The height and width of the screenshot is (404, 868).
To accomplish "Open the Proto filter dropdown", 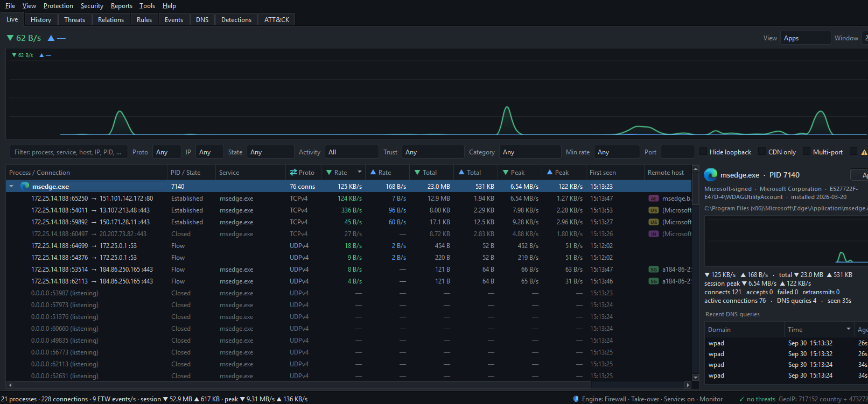I will [166, 152].
